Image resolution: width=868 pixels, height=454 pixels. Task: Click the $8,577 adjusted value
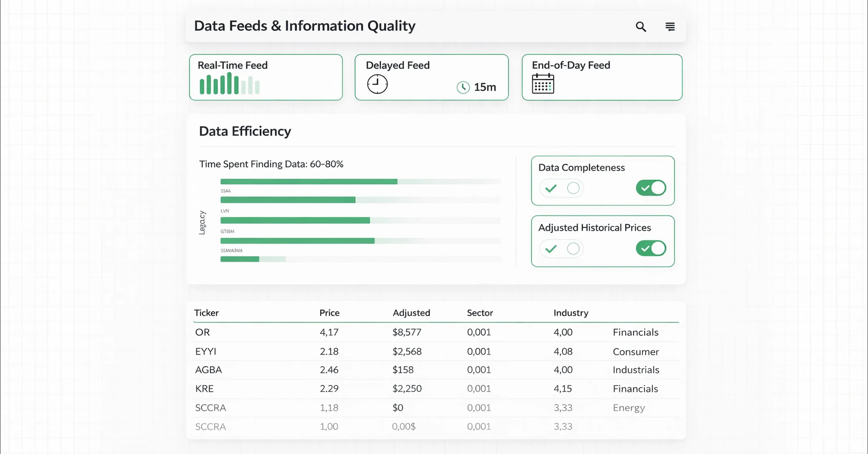(x=407, y=333)
